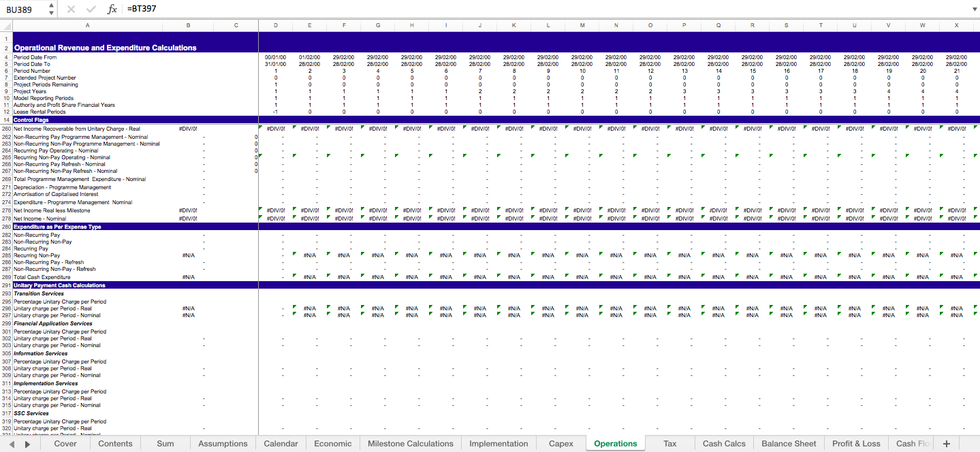Go to the Profit & Loss tab
Viewport: 980px width, 452px height.
856,443
